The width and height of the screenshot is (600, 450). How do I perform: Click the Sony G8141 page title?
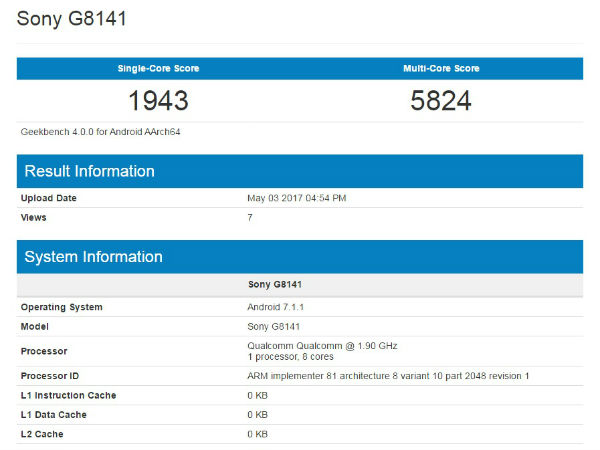coord(72,20)
